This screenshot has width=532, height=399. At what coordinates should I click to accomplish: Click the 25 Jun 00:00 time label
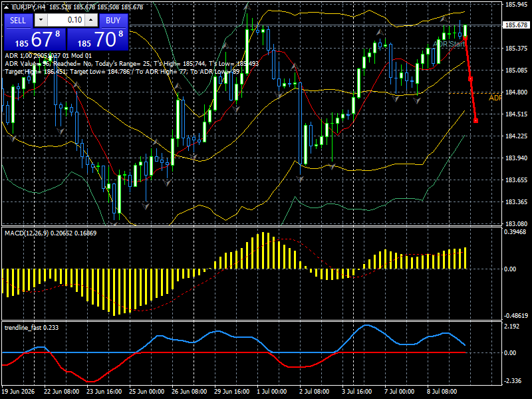[146, 391]
